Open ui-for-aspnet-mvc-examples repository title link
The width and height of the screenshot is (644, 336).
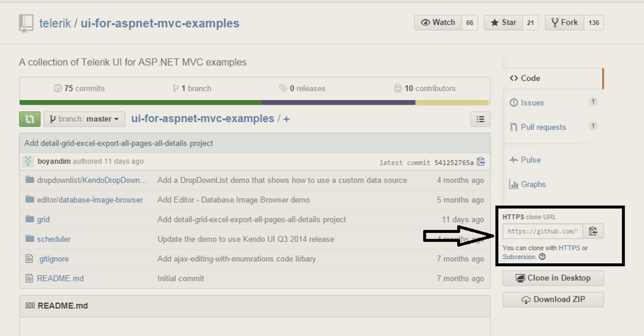[160, 23]
